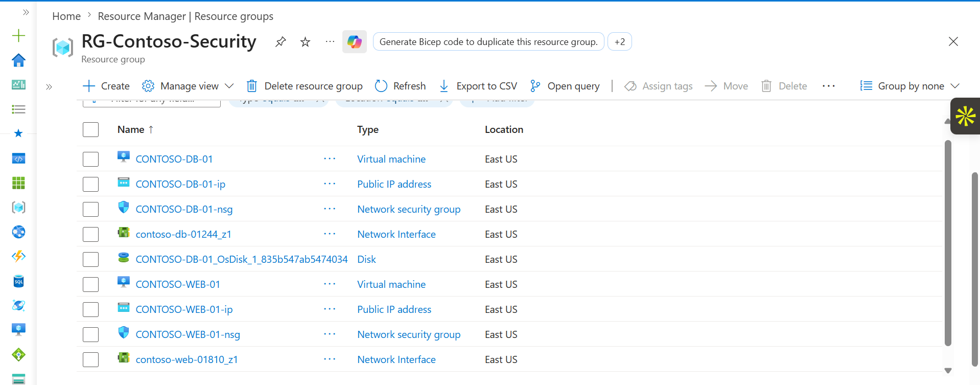
Task: Open the Copilot icon beside the title
Action: tap(355, 41)
